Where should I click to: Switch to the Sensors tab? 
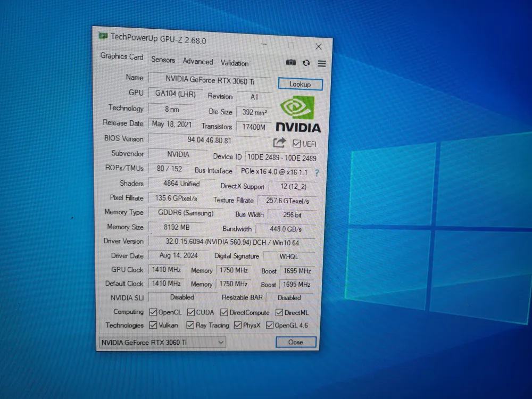click(163, 60)
